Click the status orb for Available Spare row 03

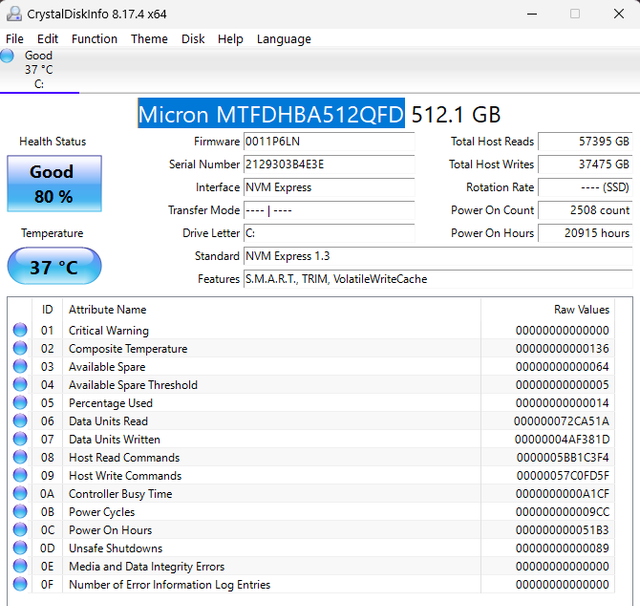20,366
